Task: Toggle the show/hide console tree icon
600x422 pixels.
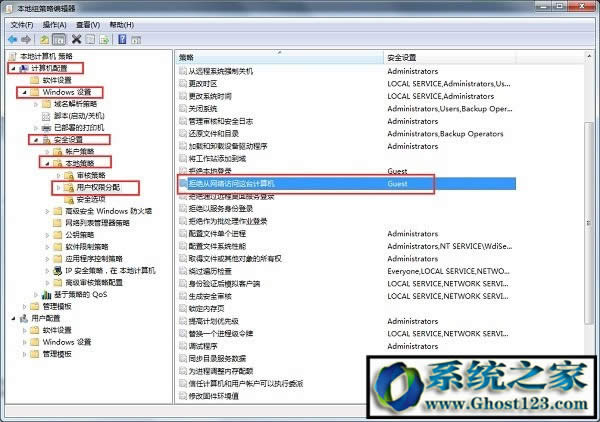Action: click(59, 39)
